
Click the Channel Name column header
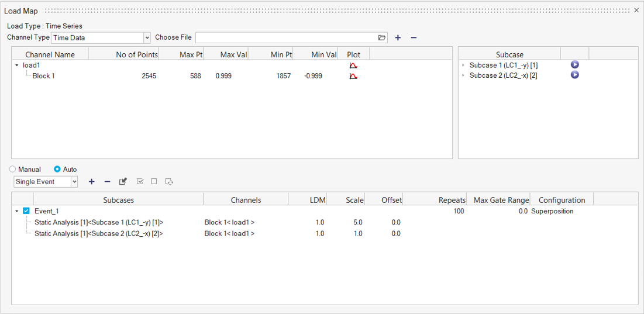50,54
